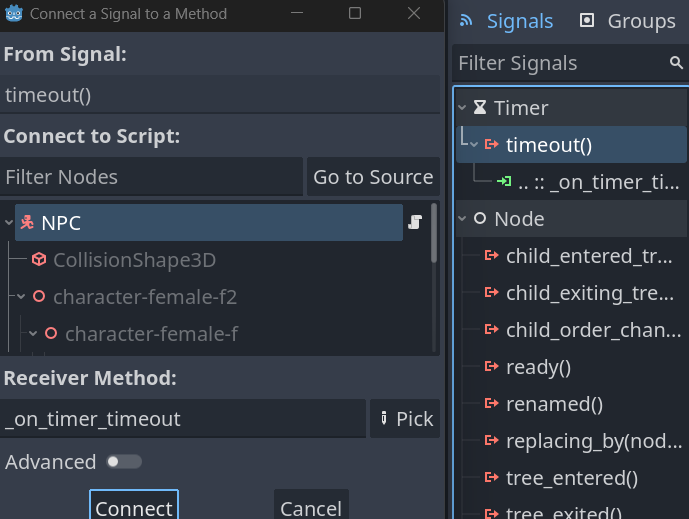Collapse the Timer signals section
Screen dimensions: 689x519
462,108
